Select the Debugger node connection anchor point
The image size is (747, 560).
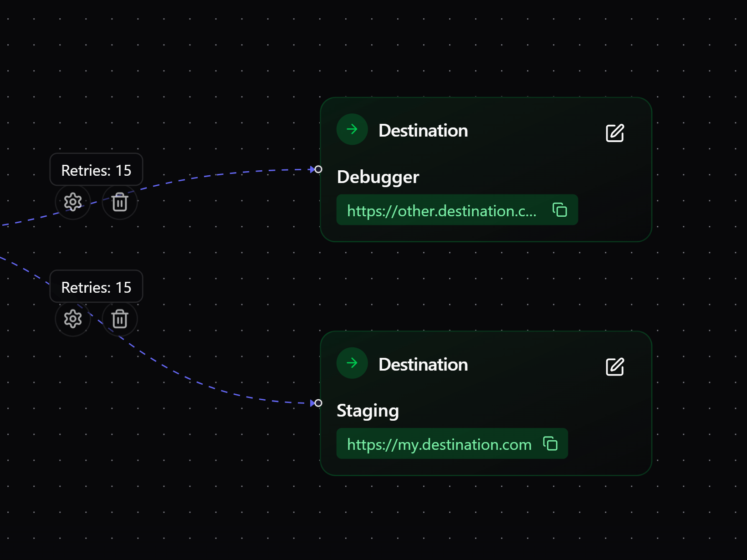(x=318, y=169)
